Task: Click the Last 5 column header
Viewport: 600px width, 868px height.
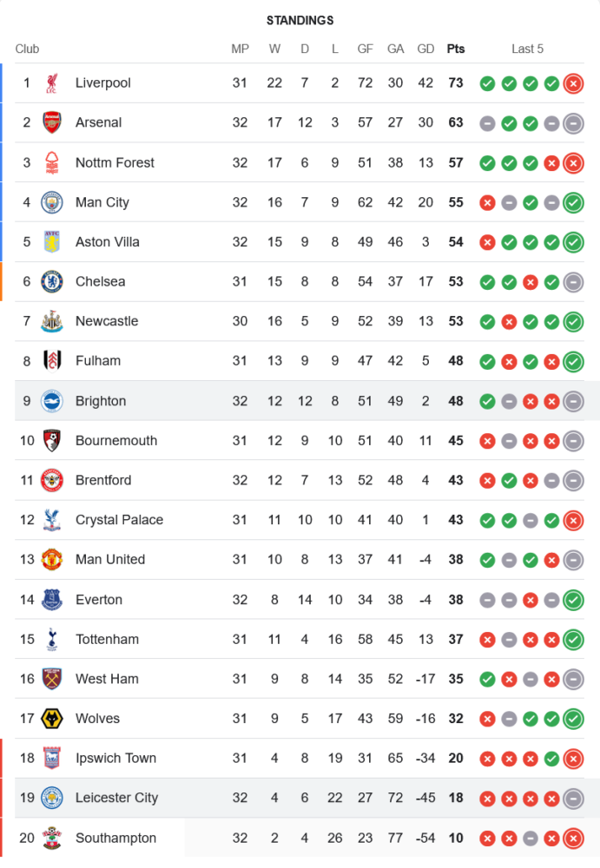Action: click(x=527, y=49)
